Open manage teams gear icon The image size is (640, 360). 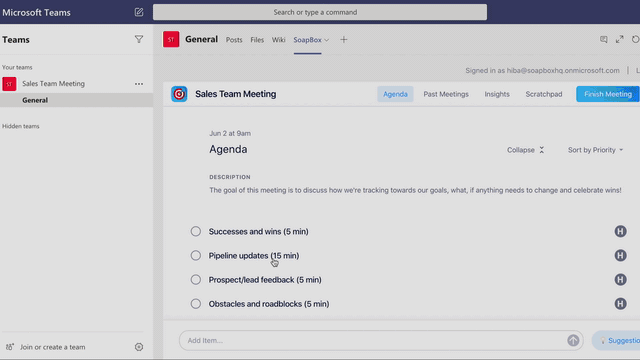[139, 347]
